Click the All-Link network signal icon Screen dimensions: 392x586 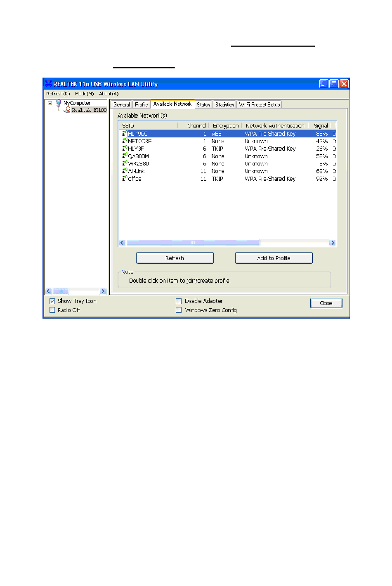[x=125, y=171]
